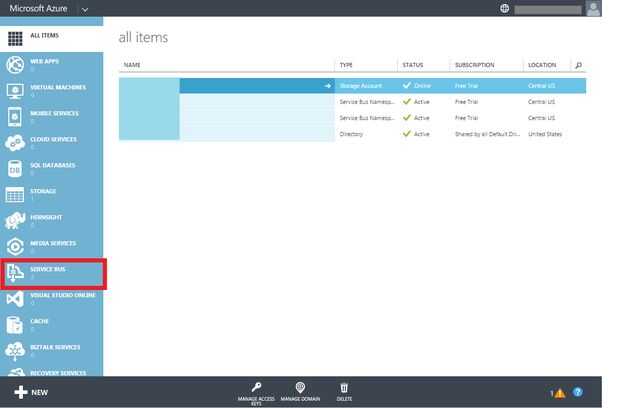Select the HDInsight elephant icon

(15, 221)
